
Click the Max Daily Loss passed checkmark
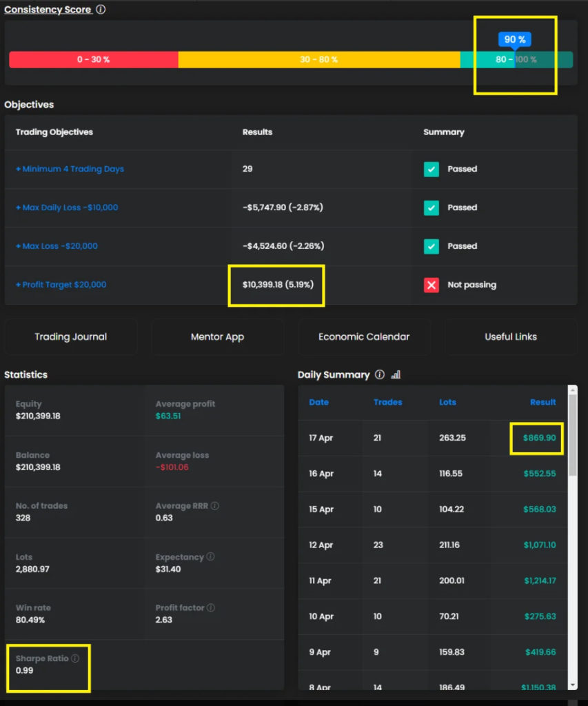pos(432,208)
